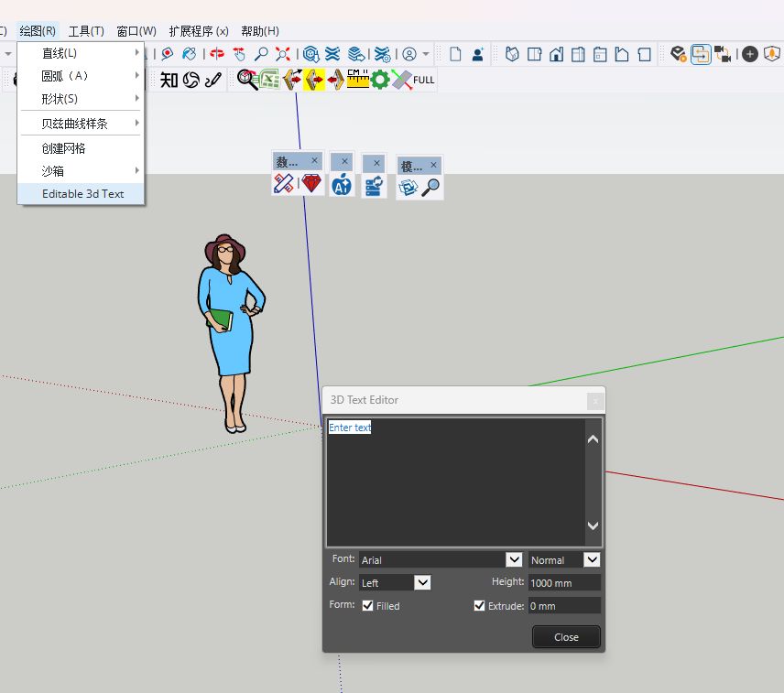Click the Height input field
Image resolution: width=784 pixels, height=693 pixels.
point(564,582)
